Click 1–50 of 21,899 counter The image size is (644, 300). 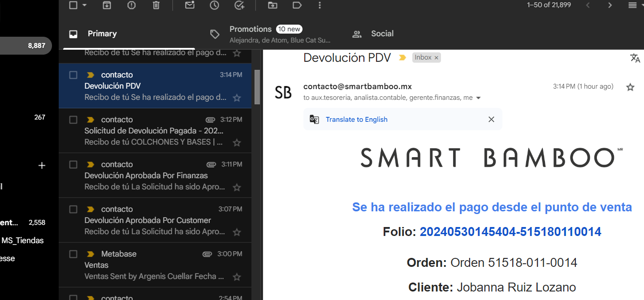pos(549,5)
